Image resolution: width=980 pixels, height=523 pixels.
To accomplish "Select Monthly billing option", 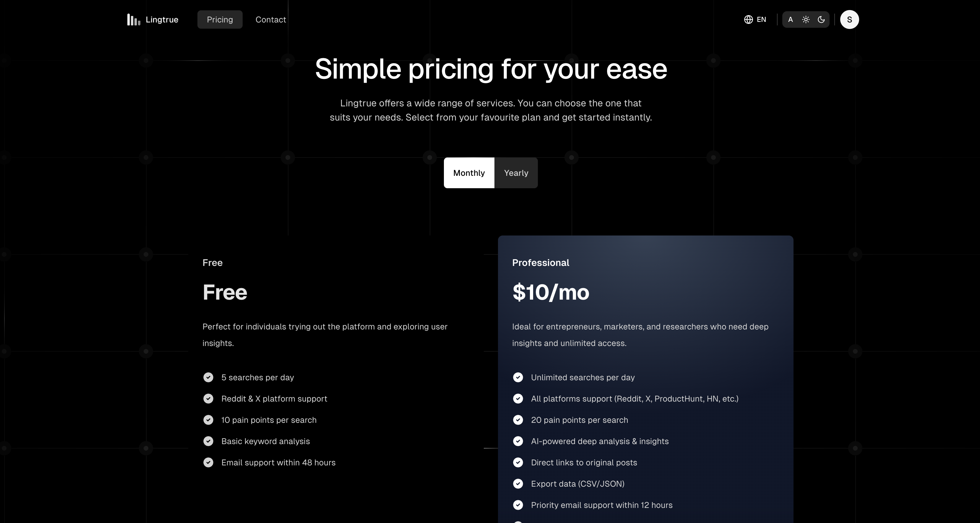I will coord(469,173).
